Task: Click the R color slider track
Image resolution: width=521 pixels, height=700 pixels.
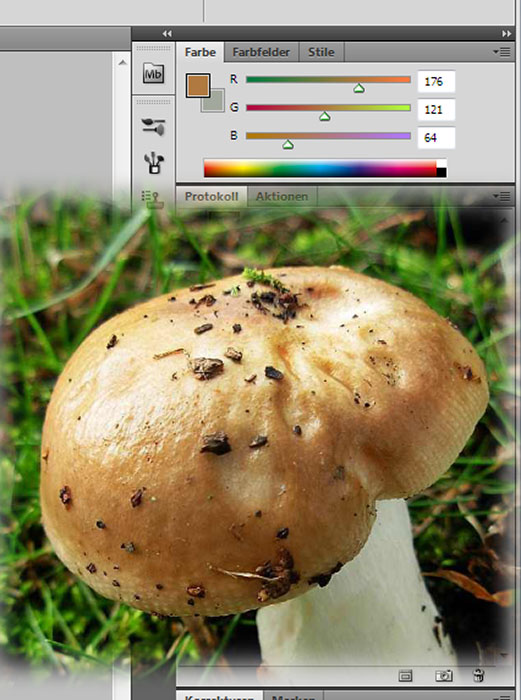Action: [x=328, y=79]
